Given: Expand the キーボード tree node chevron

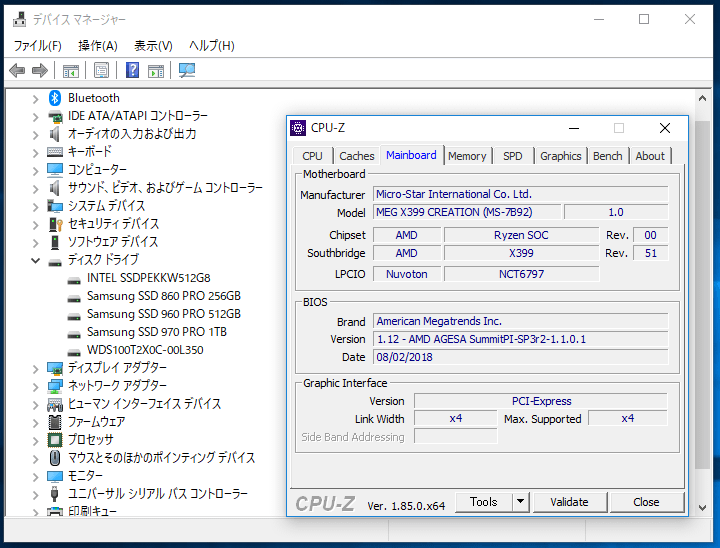Looking at the screenshot, I should click(x=35, y=153).
